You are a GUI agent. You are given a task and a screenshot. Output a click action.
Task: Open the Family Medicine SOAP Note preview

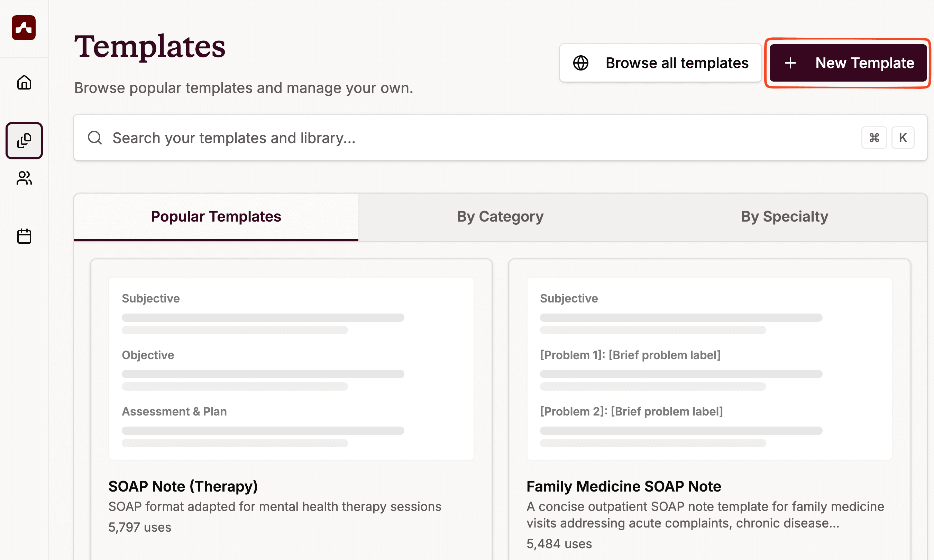pos(709,369)
